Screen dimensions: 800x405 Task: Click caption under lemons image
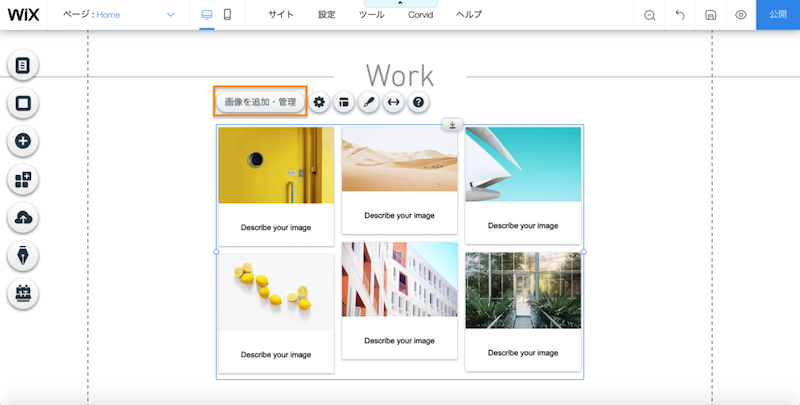(276, 355)
